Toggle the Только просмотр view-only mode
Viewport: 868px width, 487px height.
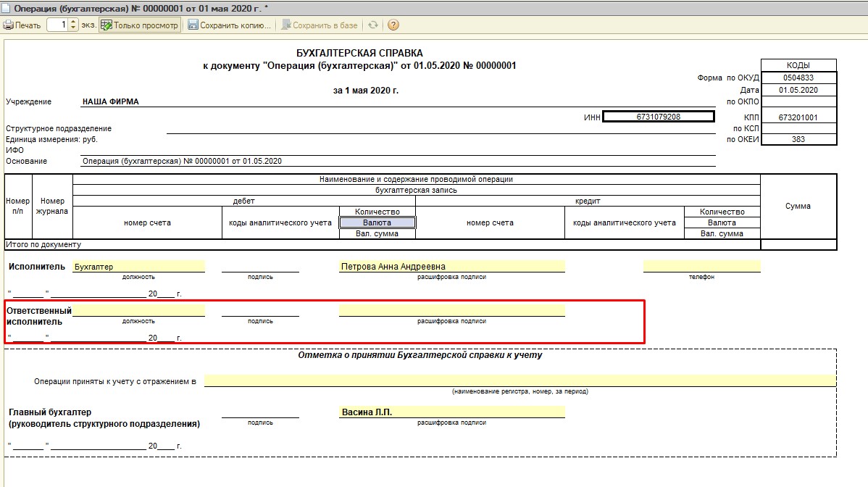click(140, 25)
